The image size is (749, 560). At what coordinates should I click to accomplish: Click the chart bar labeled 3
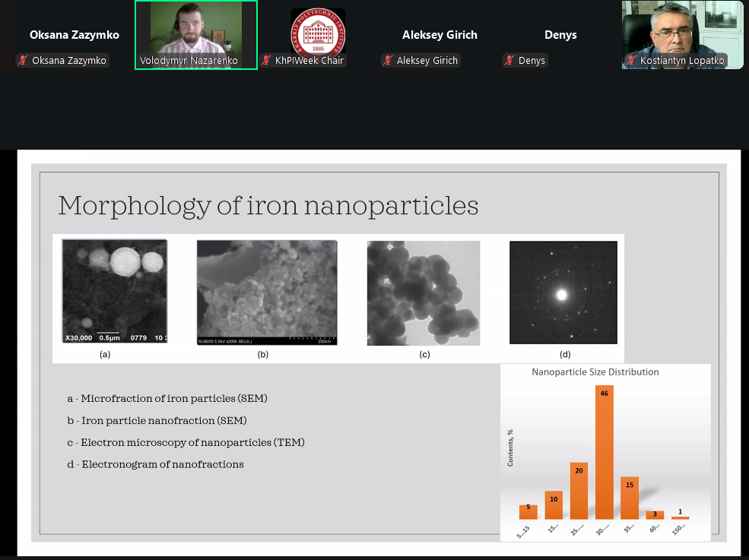tap(655, 515)
